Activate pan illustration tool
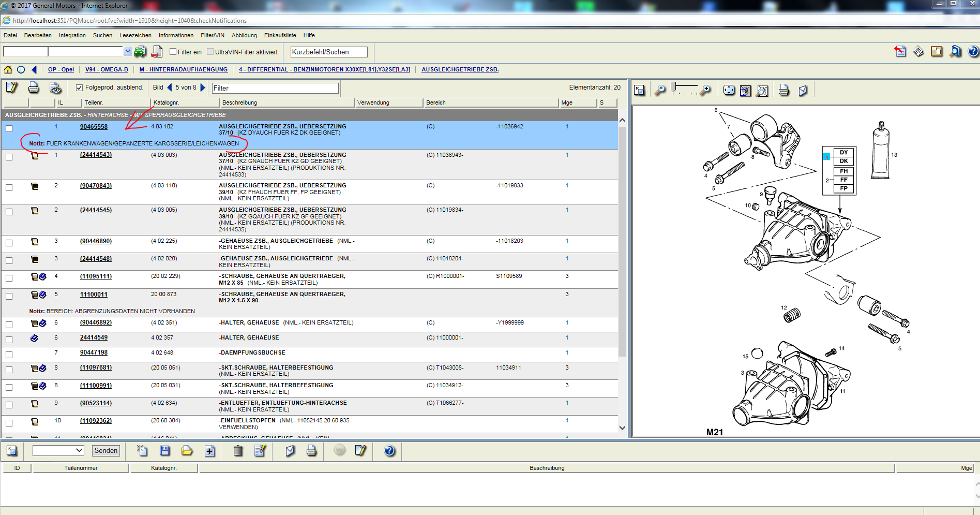The width and height of the screenshot is (980, 515). click(729, 91)
